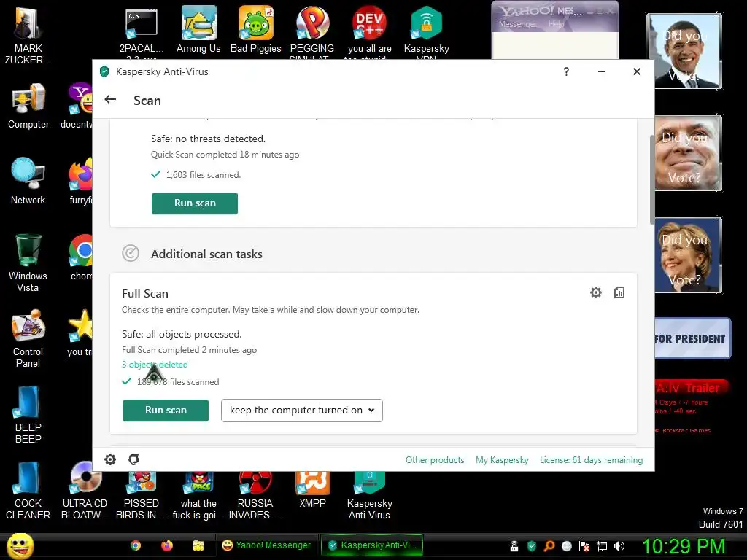The image size is (747, 560).
Task: Open Full Scan report icon
Action: click(x=619, y=292)
